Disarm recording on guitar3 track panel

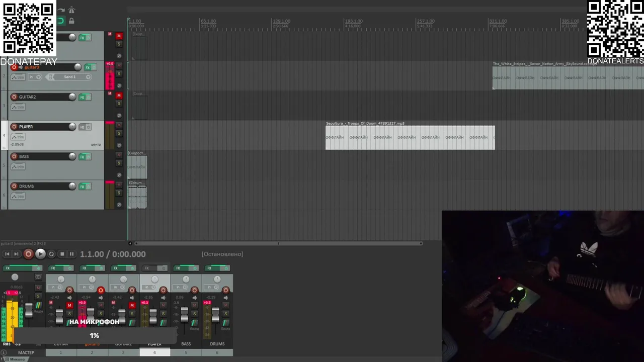(14, 67)
